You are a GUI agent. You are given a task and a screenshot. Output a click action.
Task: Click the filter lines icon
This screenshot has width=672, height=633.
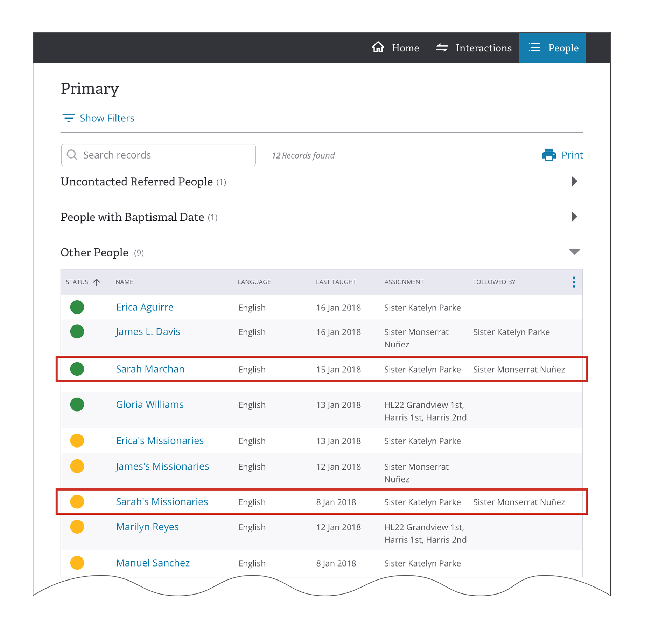tap(68, 118)
